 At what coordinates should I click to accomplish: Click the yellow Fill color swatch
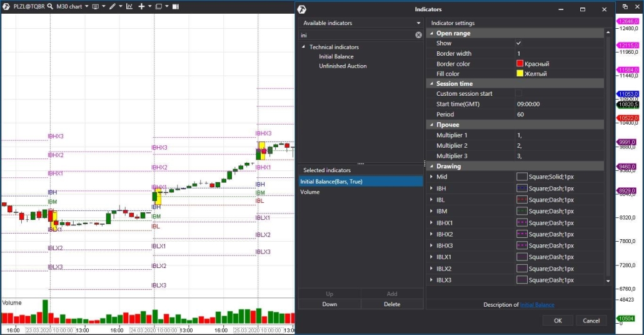point(520,74)
